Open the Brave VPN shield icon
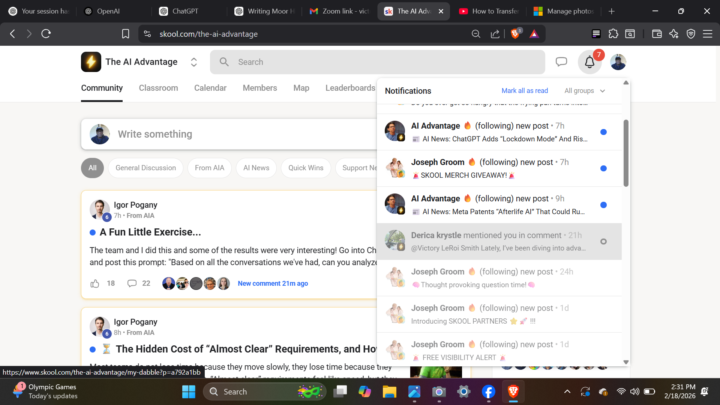Image resolution: width=720 pixels, height=405 pixels. coord(691,34)
